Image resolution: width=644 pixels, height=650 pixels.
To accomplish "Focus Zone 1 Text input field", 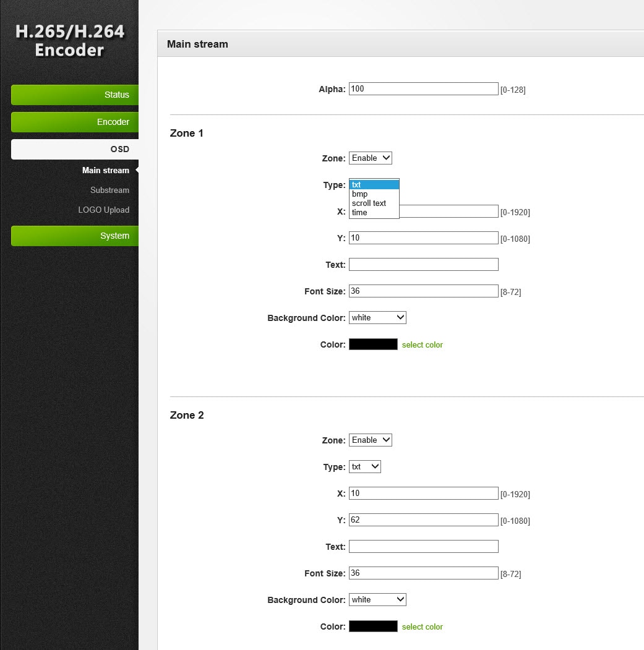I will click(x=423, y=265).
